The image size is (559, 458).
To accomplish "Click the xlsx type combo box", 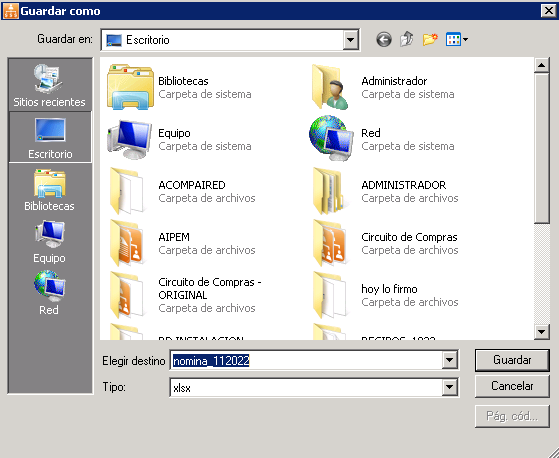I will (314, 387).
